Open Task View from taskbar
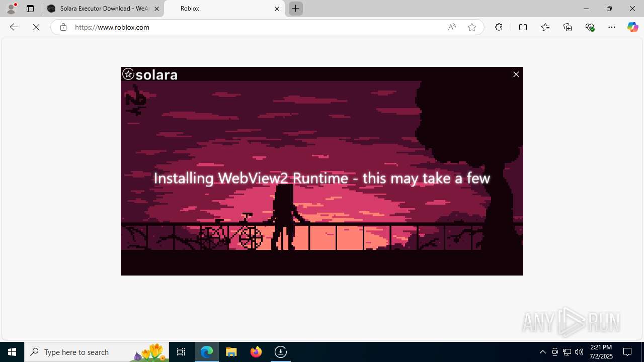 point(181,352)
